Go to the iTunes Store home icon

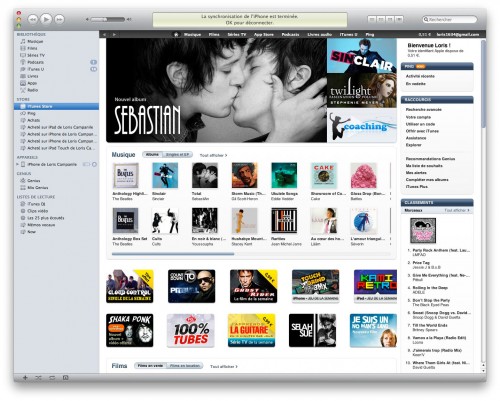coord(176,34)
